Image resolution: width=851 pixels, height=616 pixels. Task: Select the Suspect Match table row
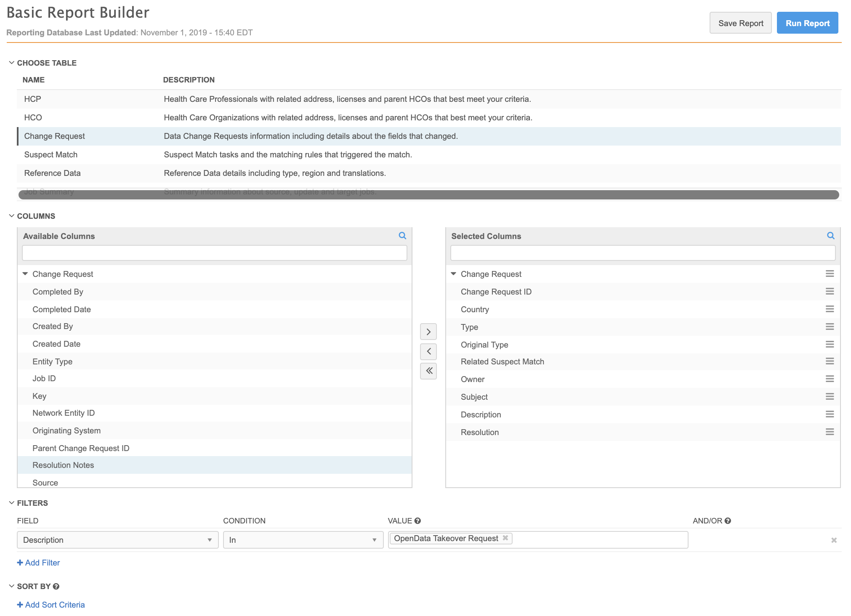click(51, 154)
